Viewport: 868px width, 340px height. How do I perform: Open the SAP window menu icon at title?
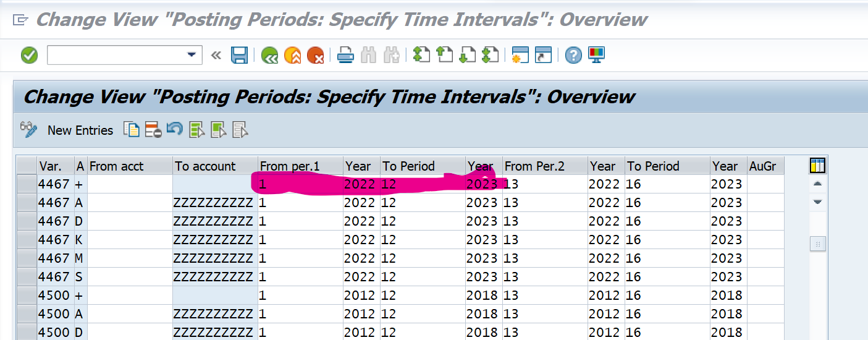coord(21,20)
